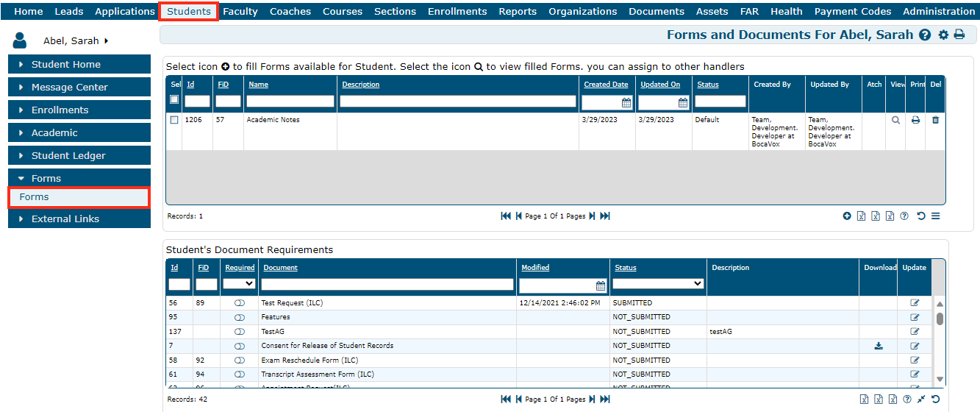Toggle Required for Test Request (ILC)
The height and width of the screenshot is (412, 980).
pos(239,303)
